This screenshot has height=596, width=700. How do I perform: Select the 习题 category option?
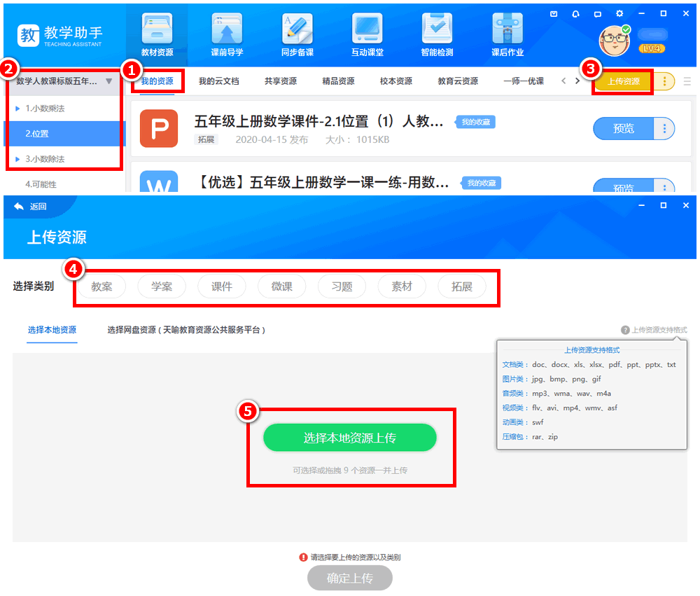pyautogui.click(x=342, y=286)
